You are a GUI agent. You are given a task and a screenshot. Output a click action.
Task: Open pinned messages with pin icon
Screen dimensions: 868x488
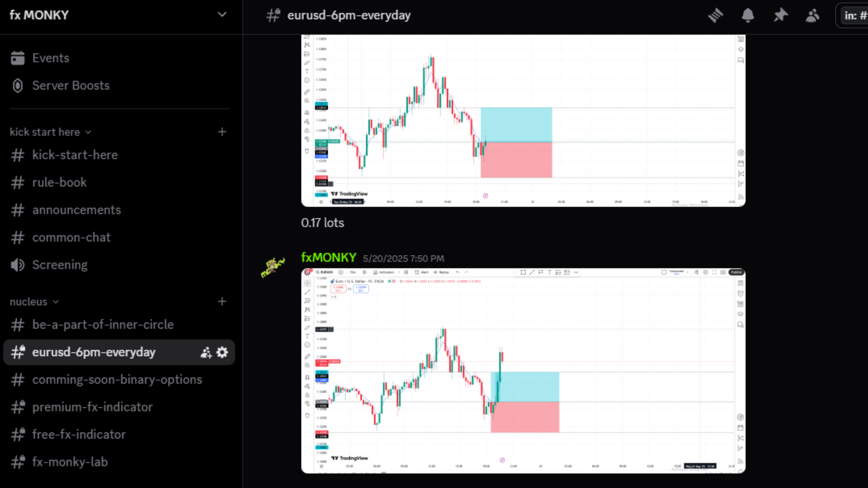[x=780, y=16]
